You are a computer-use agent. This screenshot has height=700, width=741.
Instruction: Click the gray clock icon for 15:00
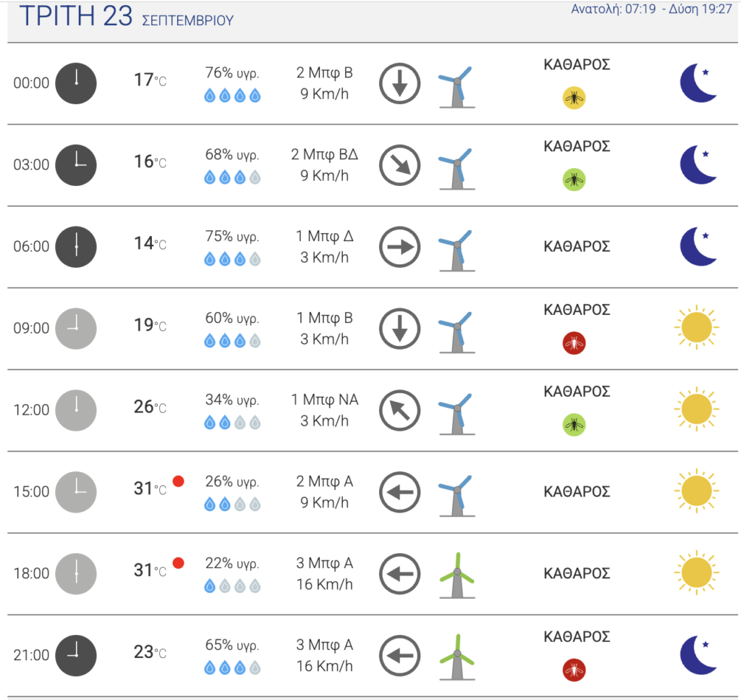point(76,492)
